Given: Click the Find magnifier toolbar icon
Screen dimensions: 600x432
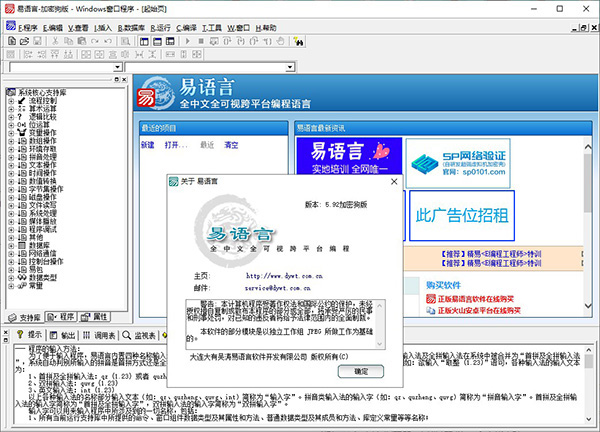Looking at the screenshot, I should (x=125, y=41).
